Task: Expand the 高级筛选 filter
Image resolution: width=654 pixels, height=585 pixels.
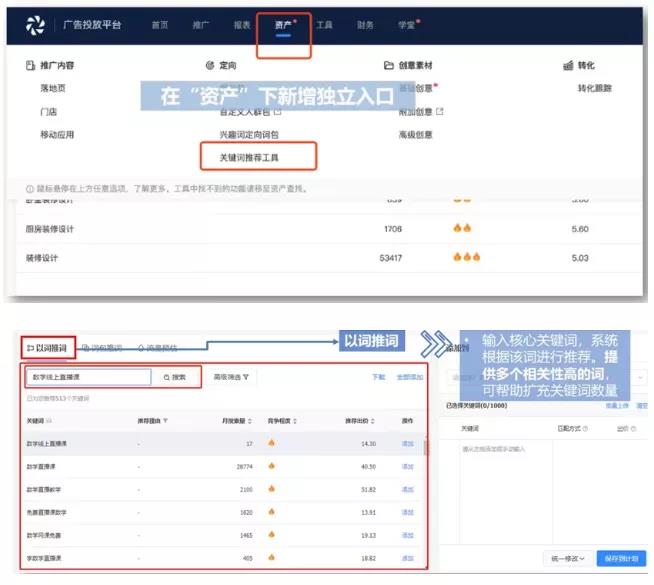Action: click(231, 377)
